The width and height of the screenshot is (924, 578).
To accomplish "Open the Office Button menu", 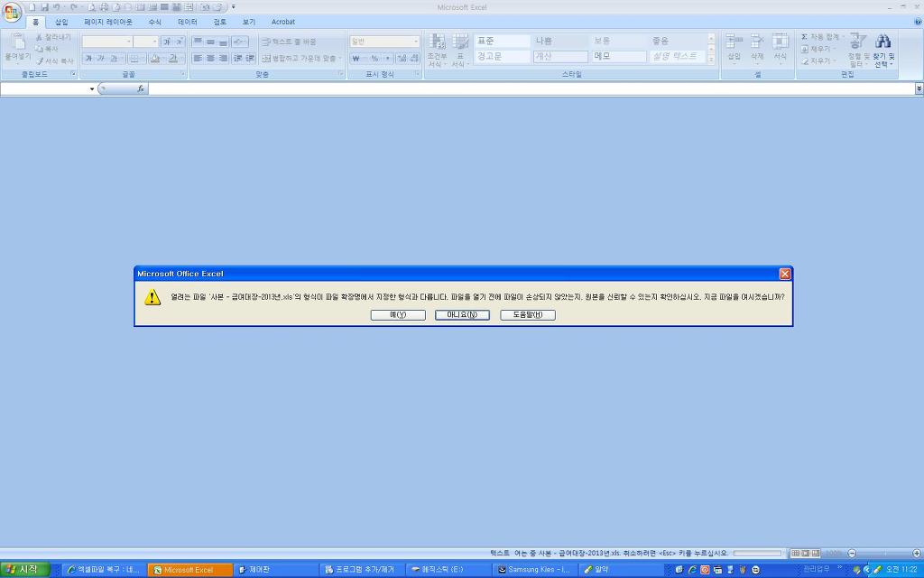I will coord(12,13).
